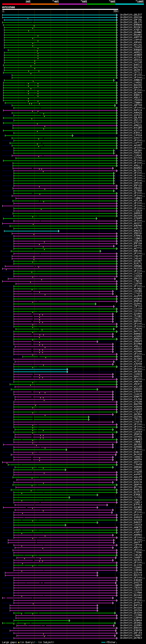Image resolution: width=146 pixels, height=644 pixels.
Task: Click the UniRef100_Q69N65 label
Action: click(131, 55)
